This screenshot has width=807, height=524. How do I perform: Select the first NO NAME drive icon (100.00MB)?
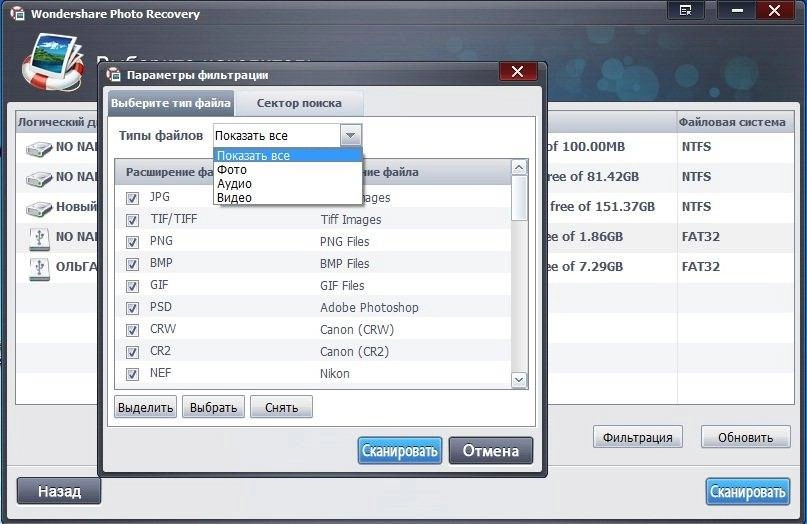tap(39, 149)
